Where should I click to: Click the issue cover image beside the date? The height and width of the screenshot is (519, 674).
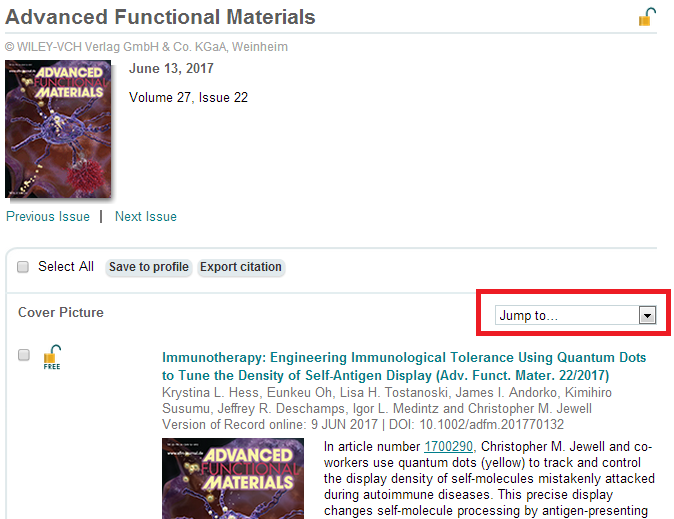59,129
